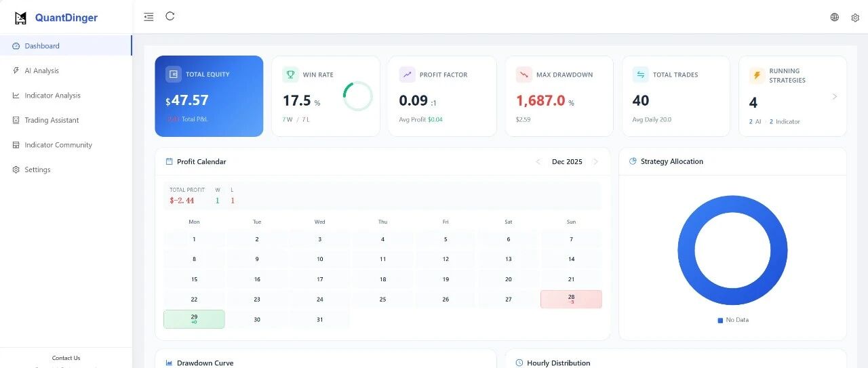Click the QuantDinger logo icon
868x368 pixels.
pyautogui.click(x=21, y=18)
